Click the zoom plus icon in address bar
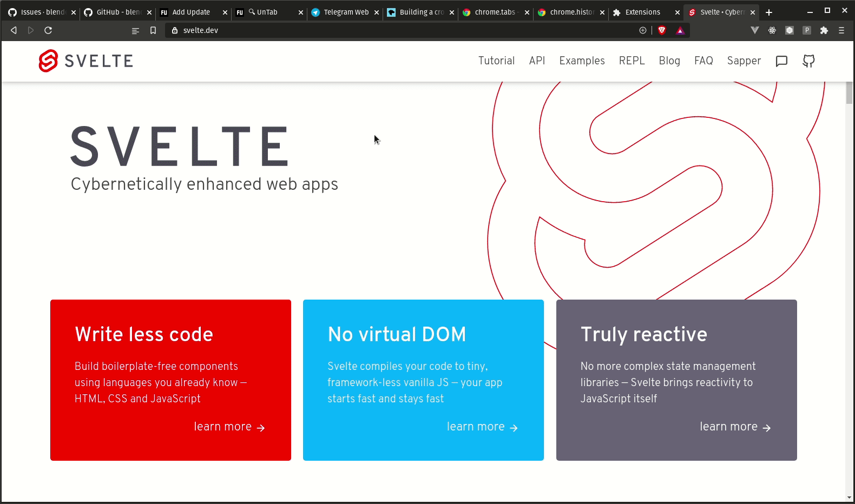855x504 pixels. [x=643, y=30]
